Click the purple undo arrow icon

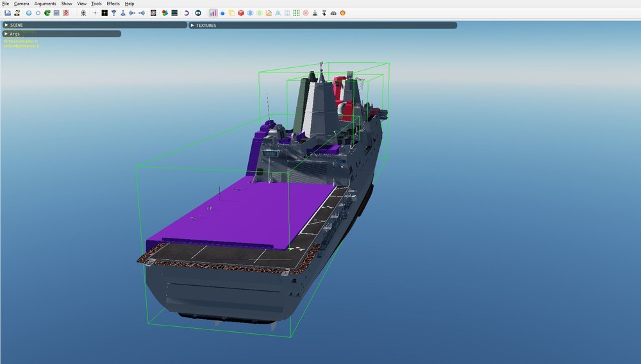pyautogui.click(x=187, y=13)
